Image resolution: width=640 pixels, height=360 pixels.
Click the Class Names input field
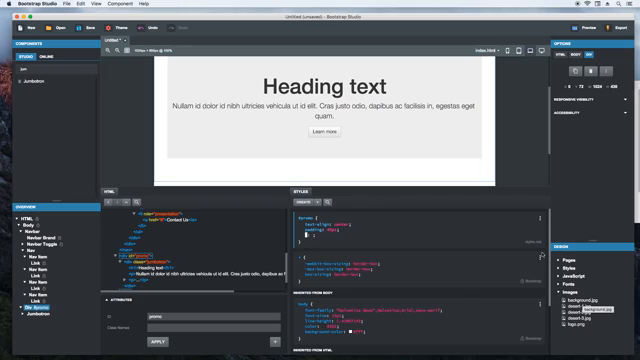pos(214,328)
